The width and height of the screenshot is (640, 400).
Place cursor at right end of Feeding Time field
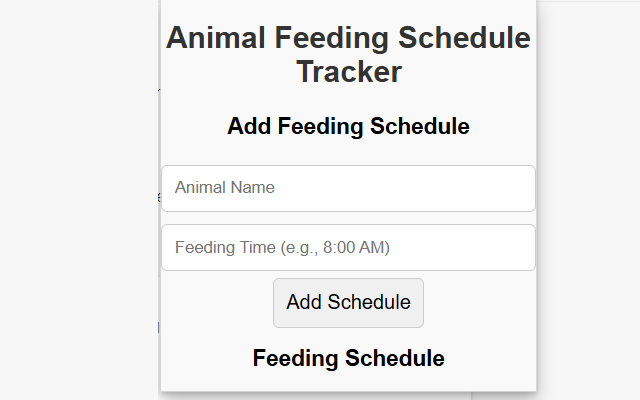point(522,247)
